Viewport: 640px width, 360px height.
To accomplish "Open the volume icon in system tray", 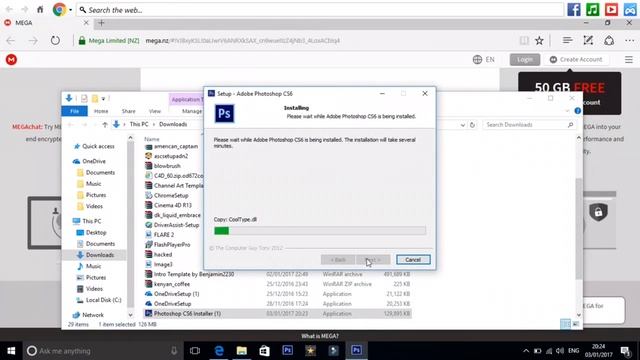I will (x=560, y=351).
